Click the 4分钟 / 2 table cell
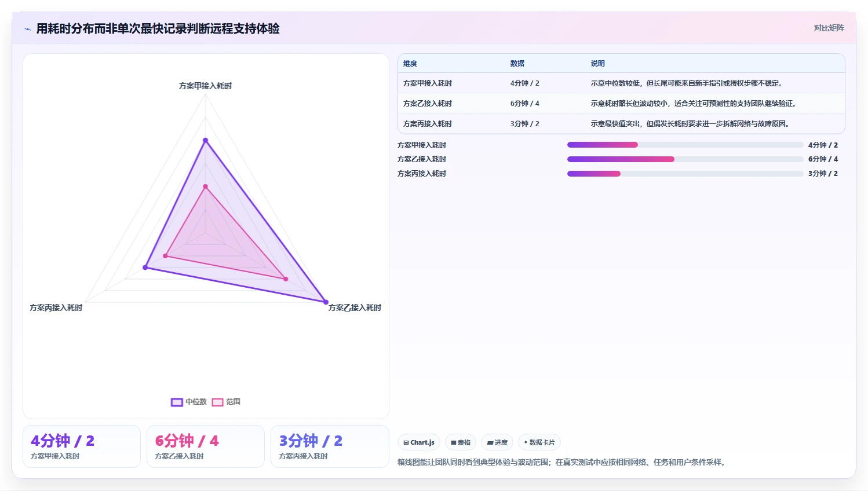 (525, 83)
